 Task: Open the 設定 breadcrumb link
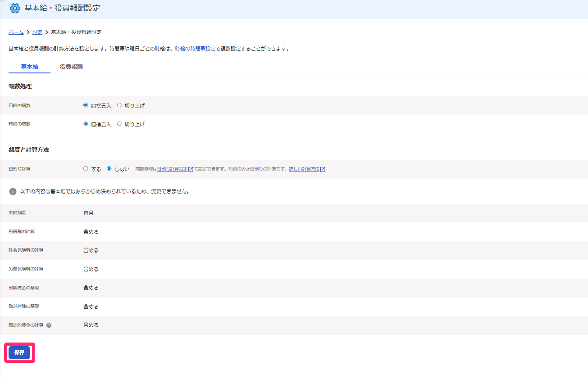point(37,32)
